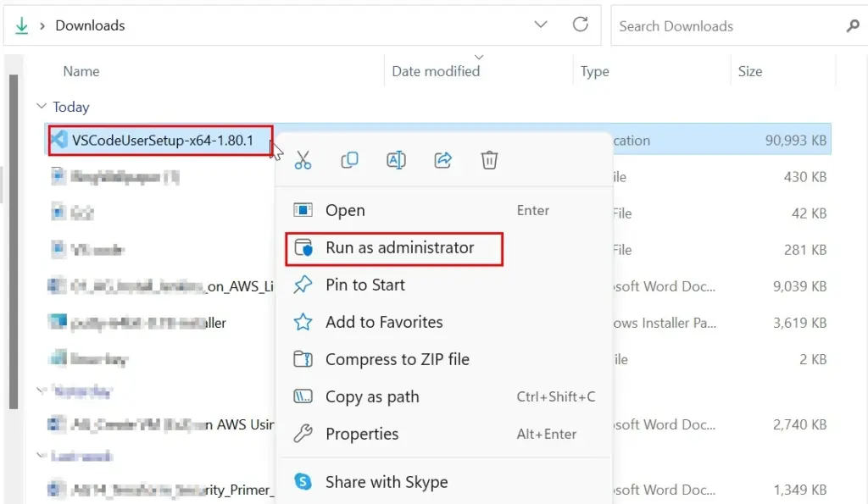Click the Delete trash icon
The height and width of the screenshot is (504, 868).
coord(489,160)
